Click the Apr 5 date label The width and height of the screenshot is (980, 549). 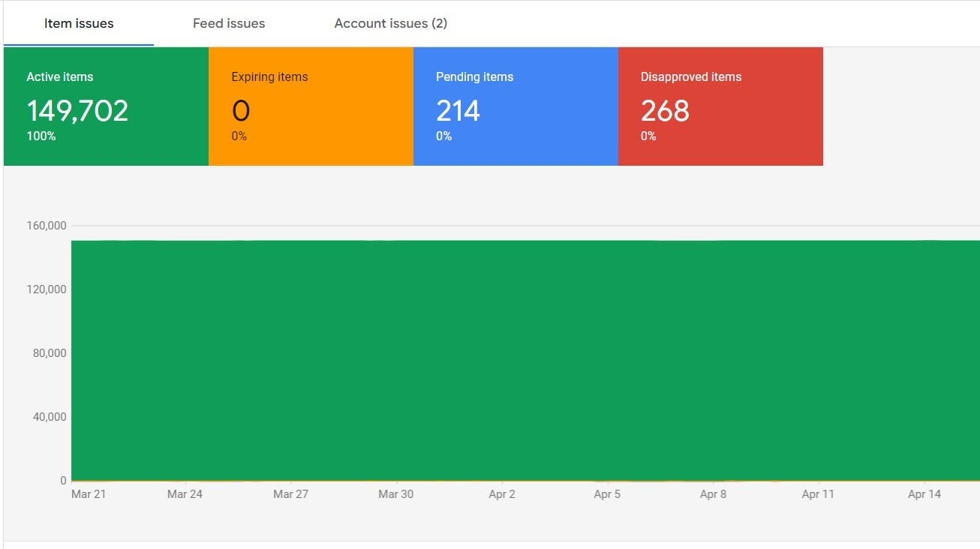coord(607,494)
